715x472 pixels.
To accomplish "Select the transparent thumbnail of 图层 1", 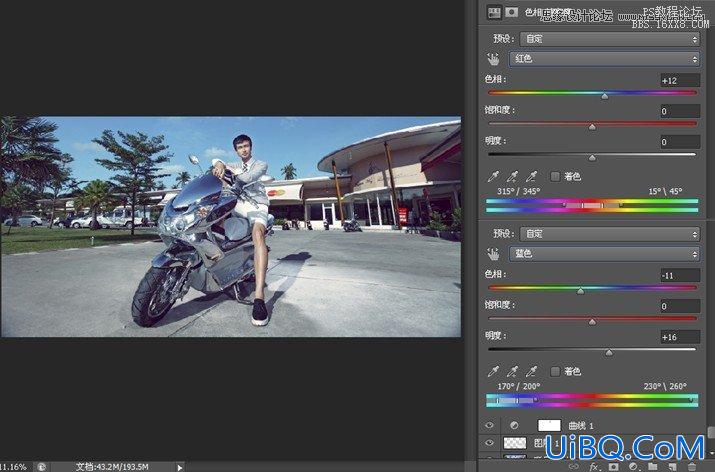I will pos(515,442).
